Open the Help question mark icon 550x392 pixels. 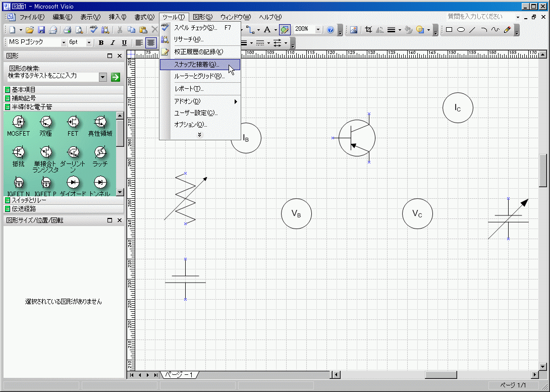pos(331,30)
